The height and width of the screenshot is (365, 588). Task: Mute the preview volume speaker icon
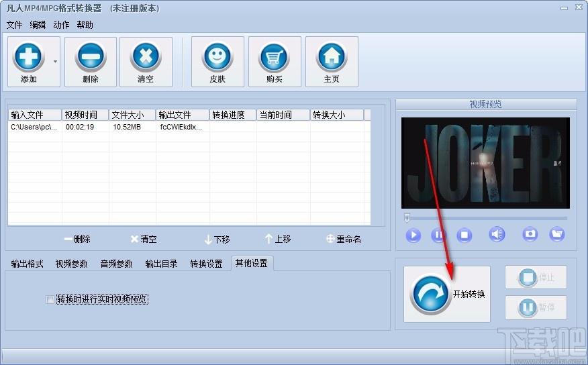pyautogui.click(x=497, y=235)
